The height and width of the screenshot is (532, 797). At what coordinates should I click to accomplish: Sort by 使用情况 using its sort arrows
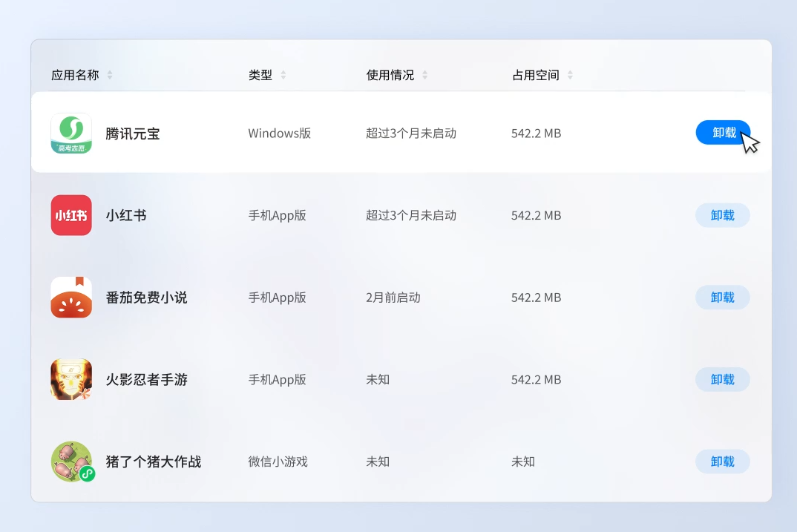point(425,75)
